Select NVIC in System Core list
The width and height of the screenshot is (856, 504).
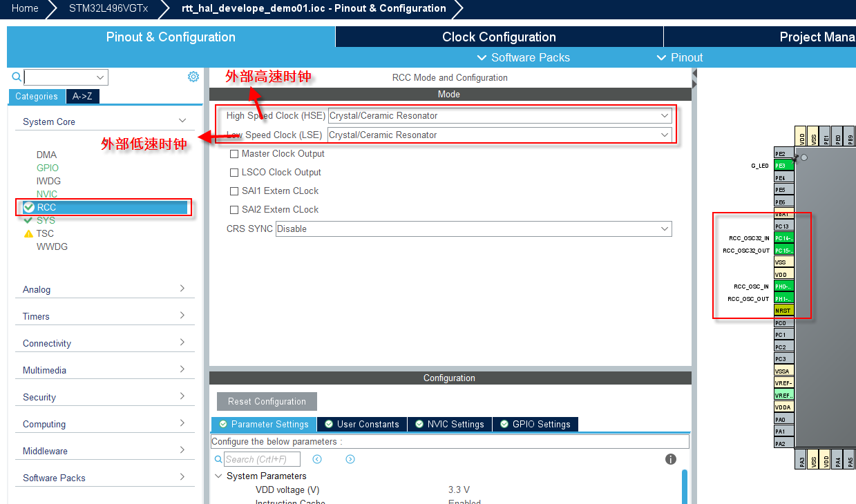(47, 194)
